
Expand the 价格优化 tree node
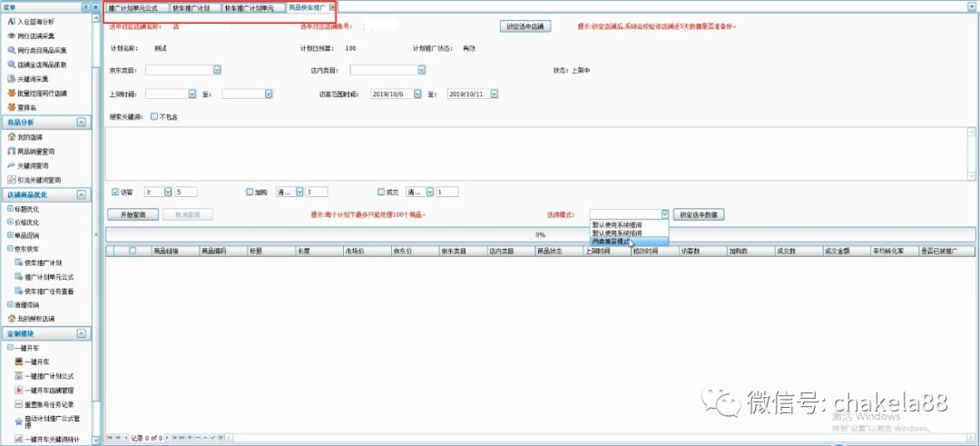pos(10,222)
